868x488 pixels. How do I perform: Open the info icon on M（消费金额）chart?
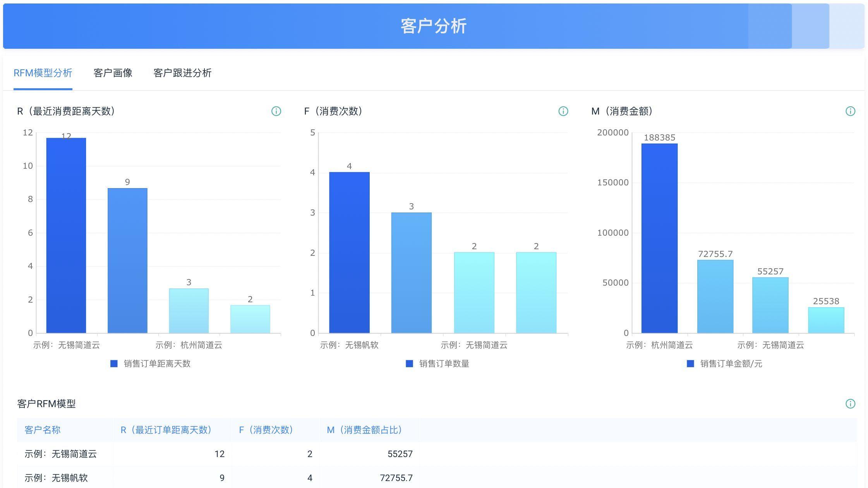[851, 111]
